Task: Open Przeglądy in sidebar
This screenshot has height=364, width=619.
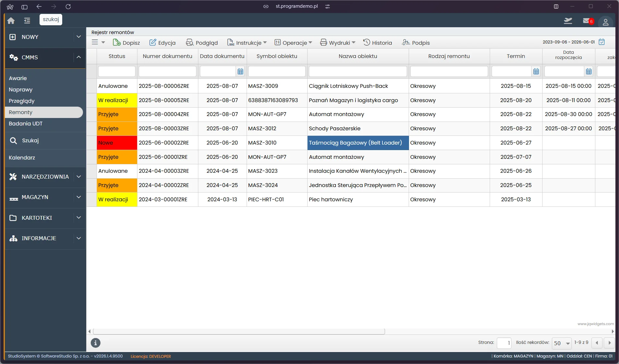Action: tap(22, 101)
